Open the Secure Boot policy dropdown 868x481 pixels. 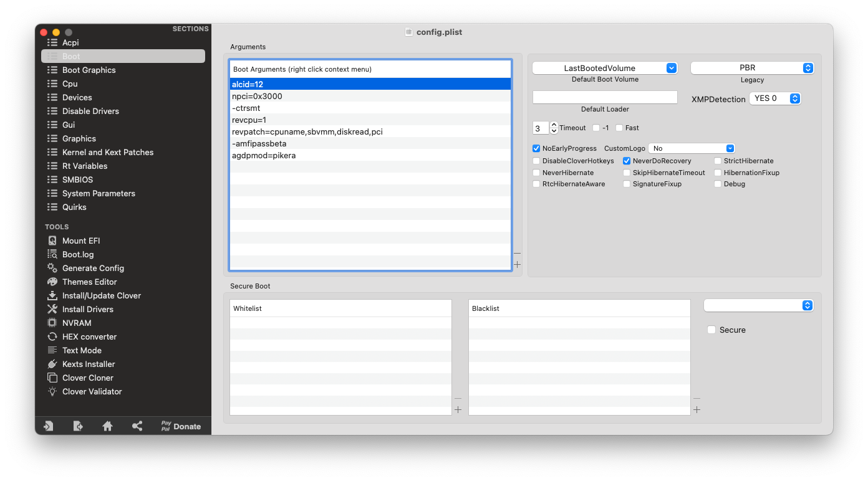[x=759, y=305]
